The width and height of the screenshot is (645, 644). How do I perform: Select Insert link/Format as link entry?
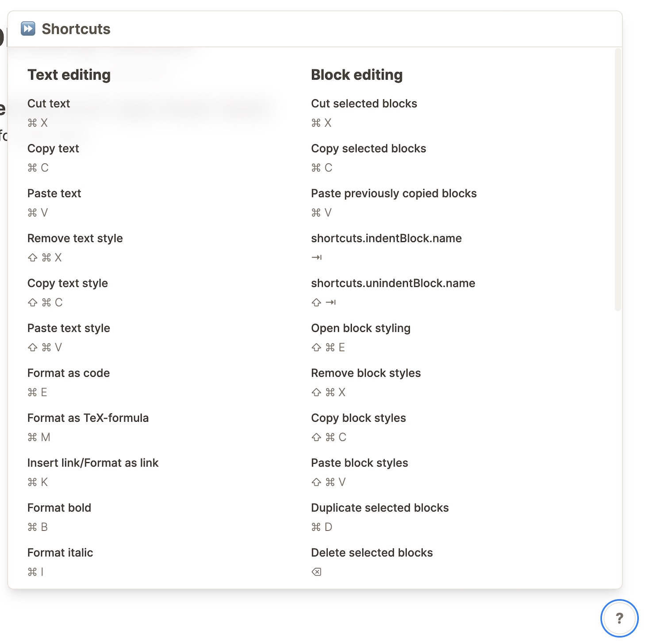93,463
